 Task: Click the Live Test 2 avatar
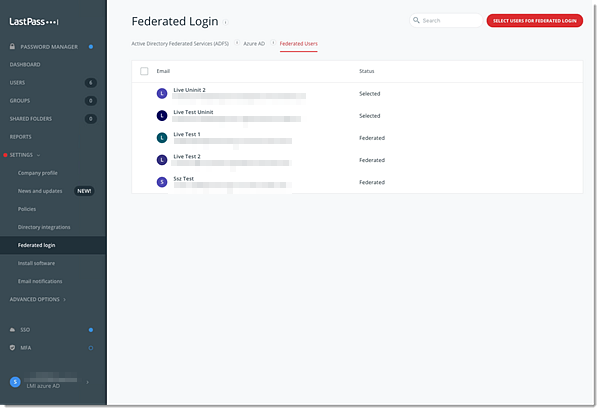162,160
